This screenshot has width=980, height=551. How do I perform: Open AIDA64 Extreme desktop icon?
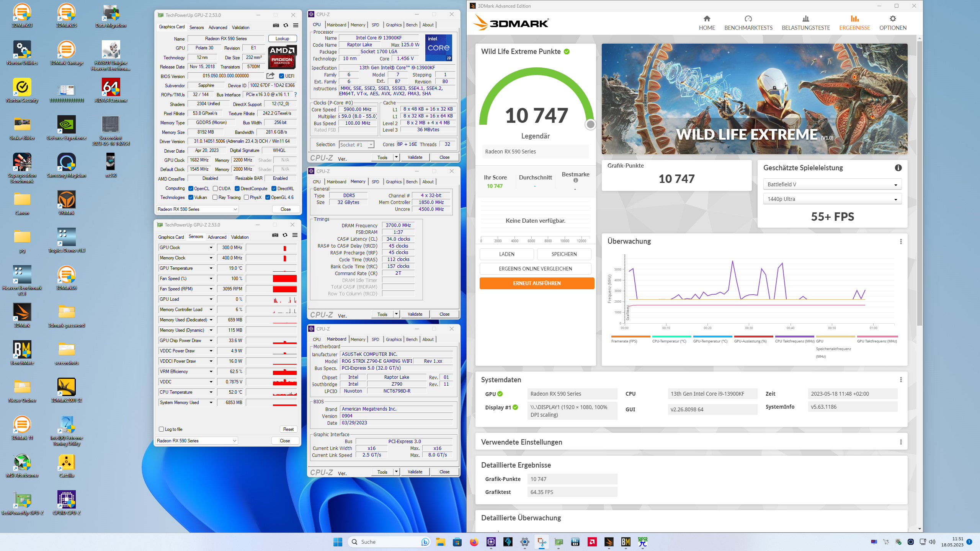[111, 90]
